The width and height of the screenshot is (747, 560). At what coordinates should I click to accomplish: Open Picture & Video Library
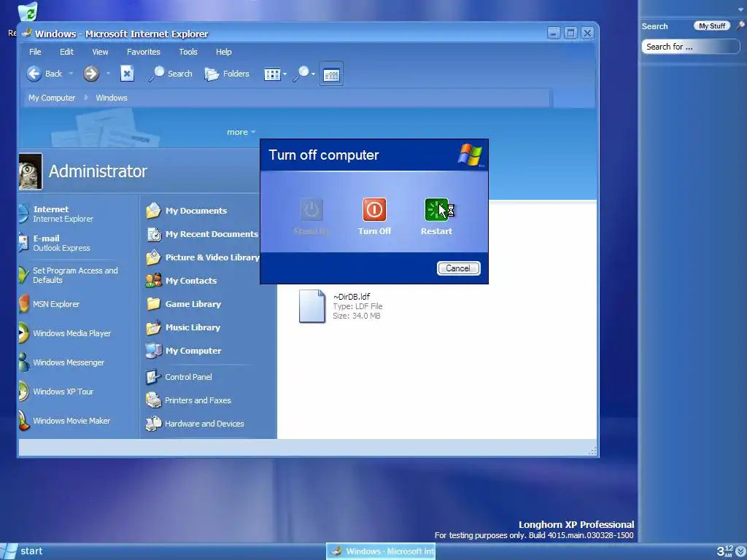[203, 257]
